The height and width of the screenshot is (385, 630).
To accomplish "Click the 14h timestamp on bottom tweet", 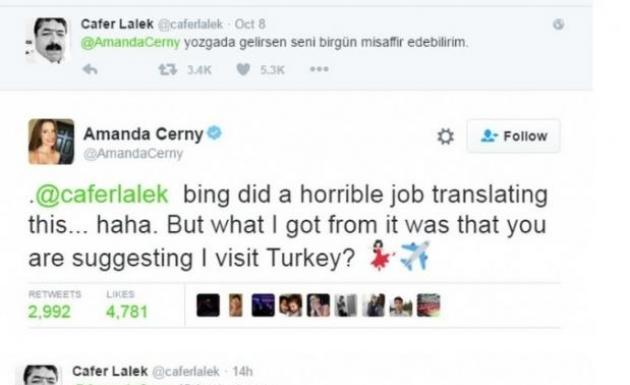I will tap(243, 371).
